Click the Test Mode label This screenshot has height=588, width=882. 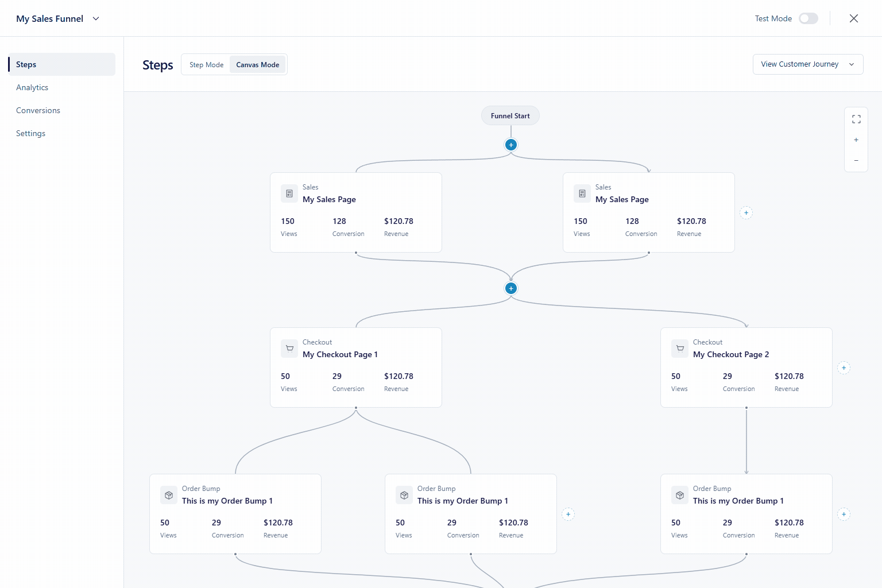point(773,18)
